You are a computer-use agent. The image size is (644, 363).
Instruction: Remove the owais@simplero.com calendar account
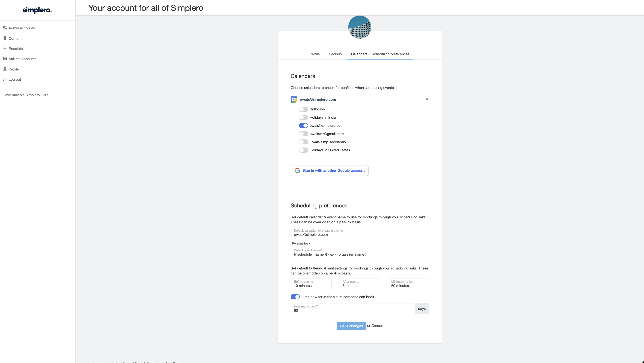point(426,99)
